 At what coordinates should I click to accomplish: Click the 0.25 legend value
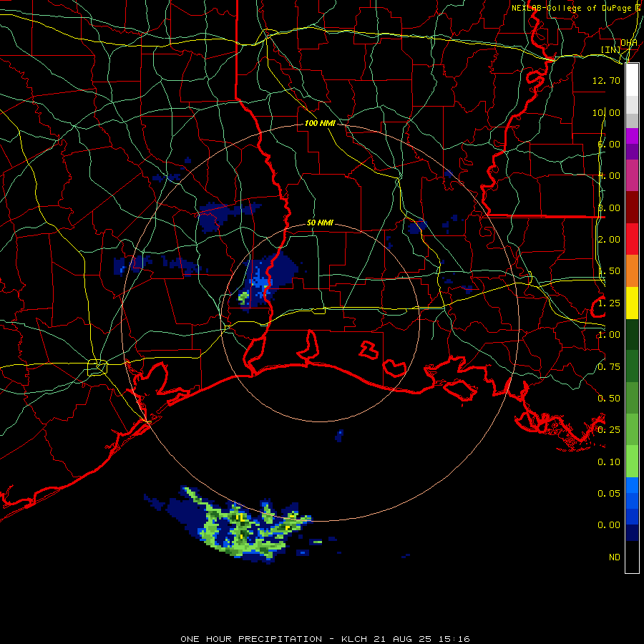coord(609,431)
